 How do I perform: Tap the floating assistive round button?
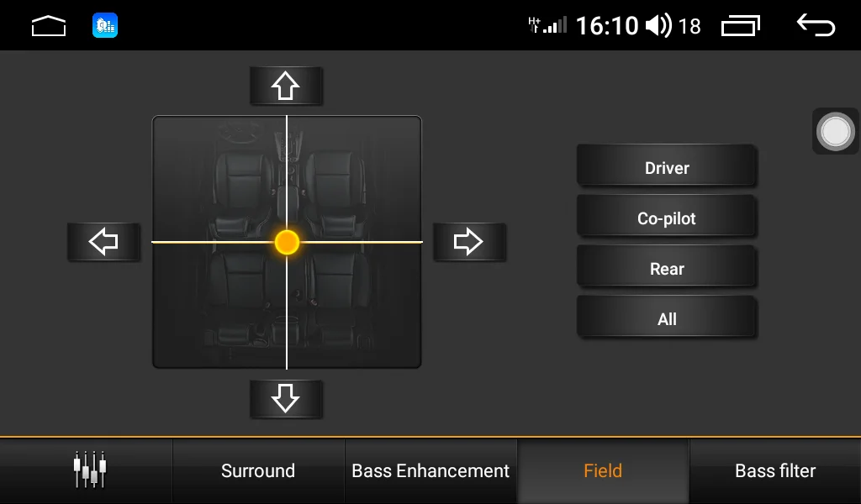click(x=836, y=132)
